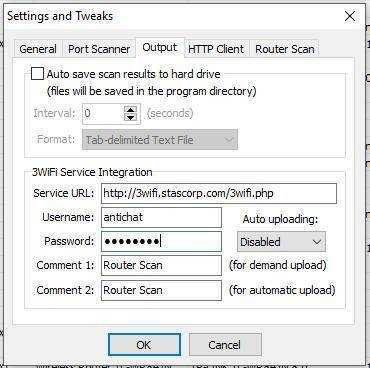Click the Format dropdown chevron arrow
370x368 pixels.
(x=229, y=140)
